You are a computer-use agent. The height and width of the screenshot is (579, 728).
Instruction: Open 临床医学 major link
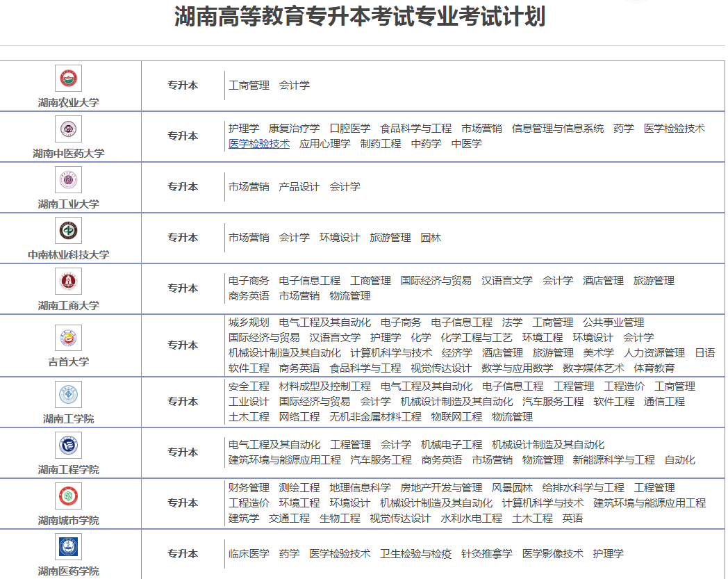point(249,554)
